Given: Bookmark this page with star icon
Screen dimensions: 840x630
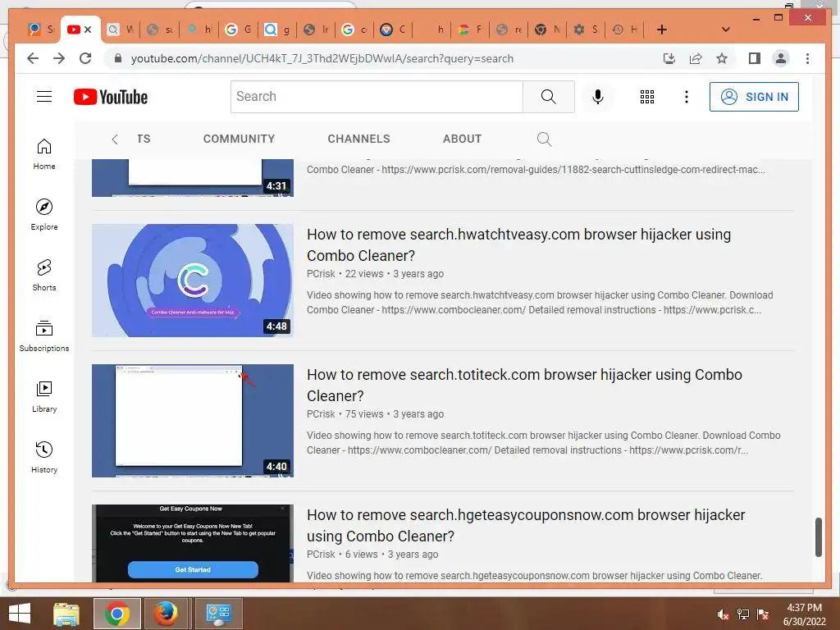Looking at the screenshot, I should pos(722,58).
